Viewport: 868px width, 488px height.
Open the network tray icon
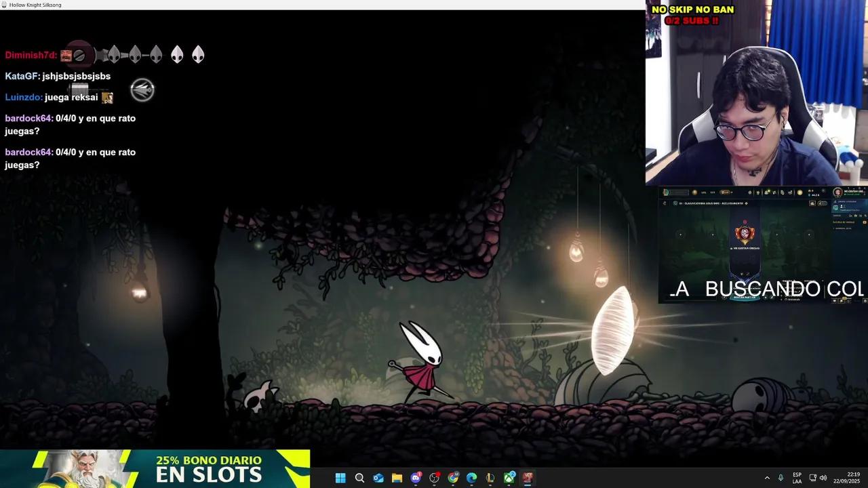pos(812,478)
